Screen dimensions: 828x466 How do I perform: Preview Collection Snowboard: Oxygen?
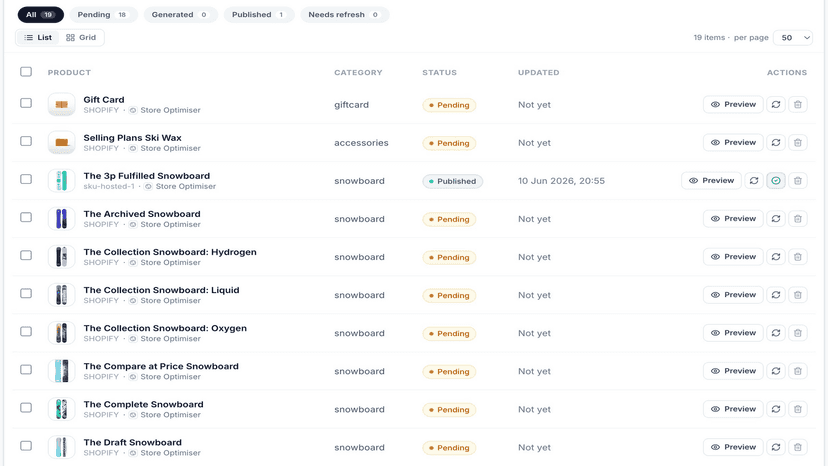click(x=733, y=333)
